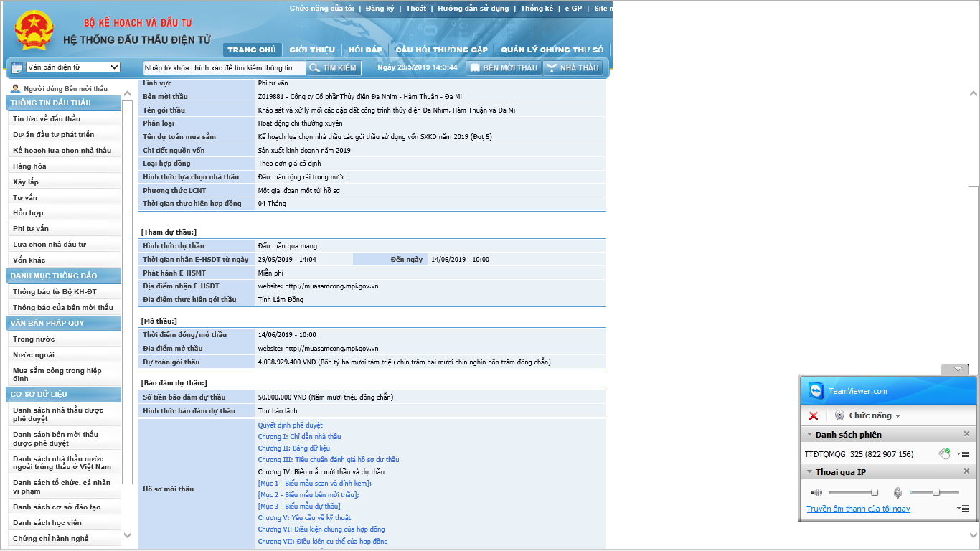Select Hàng hóa in sidebar

tap(29, 166)
